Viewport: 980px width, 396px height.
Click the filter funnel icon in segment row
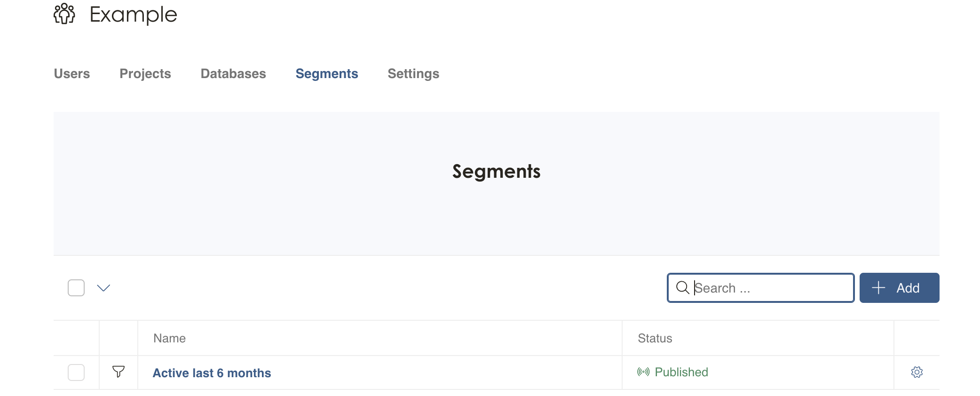[119, 372]
